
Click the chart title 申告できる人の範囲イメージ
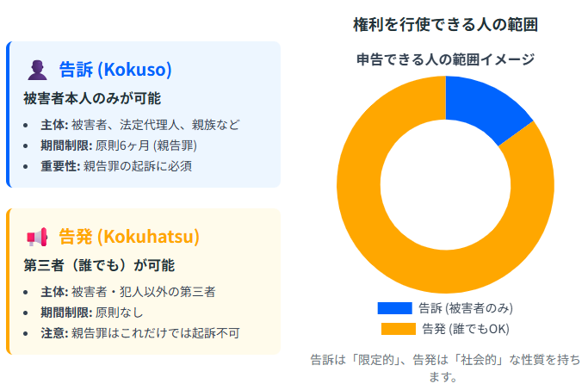point(445,59)
